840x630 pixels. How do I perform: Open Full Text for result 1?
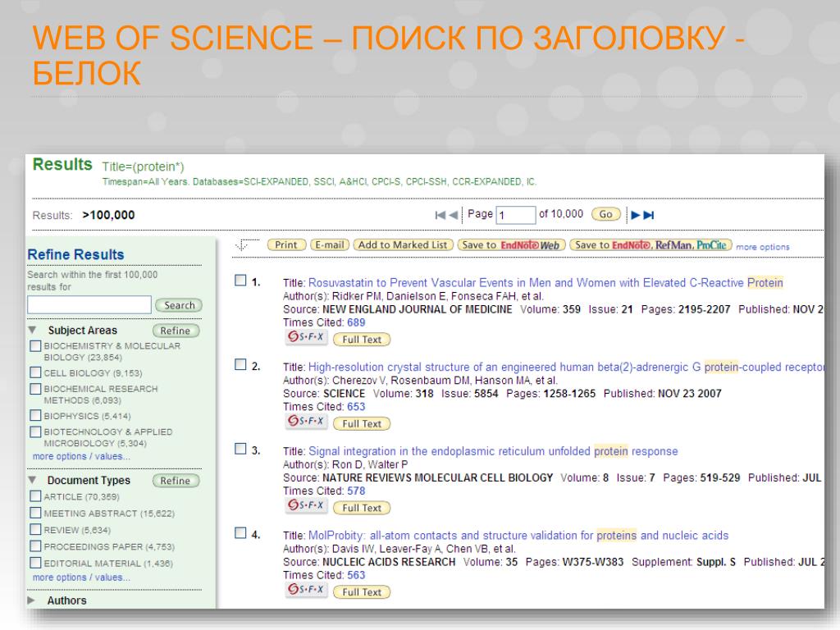[362, 340]
